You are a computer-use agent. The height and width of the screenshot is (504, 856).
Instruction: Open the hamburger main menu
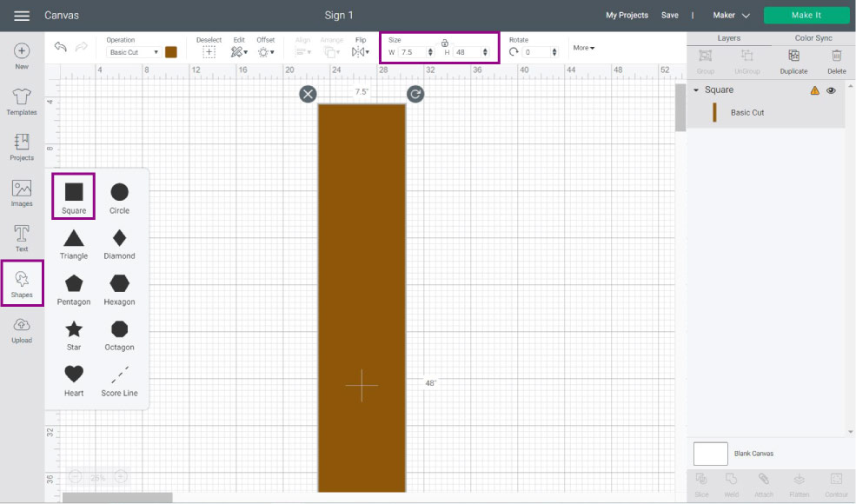[22, 16]
